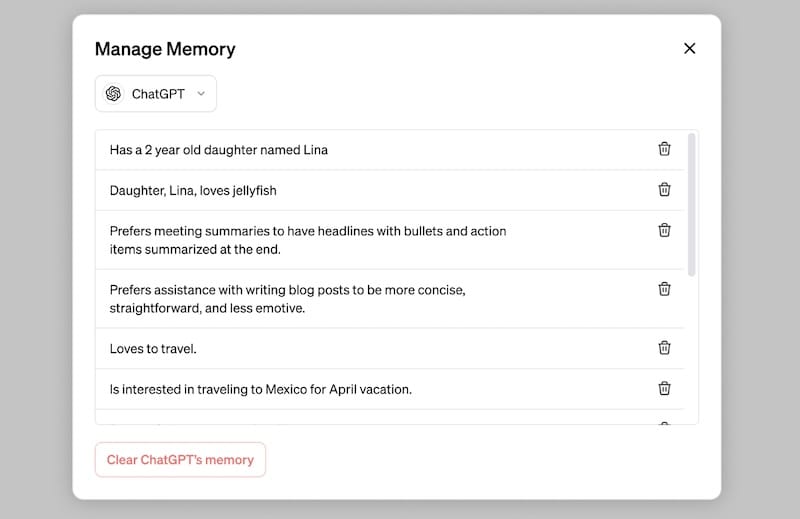Viewport: 800px width, 519px height.
Task: Close the Manage Memory dialog
Action: (x=689, y=48)
